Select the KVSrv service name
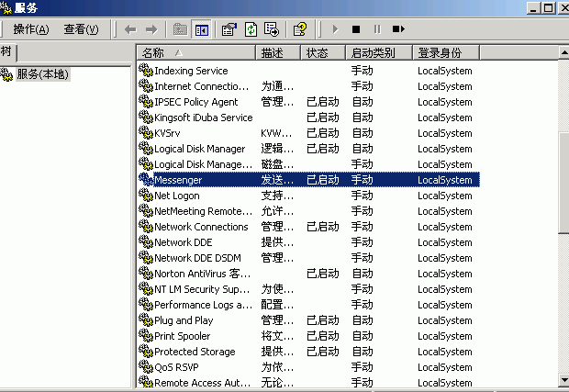Screen dimensions: 569x392 pyautogui.click(x=167, y=133)
